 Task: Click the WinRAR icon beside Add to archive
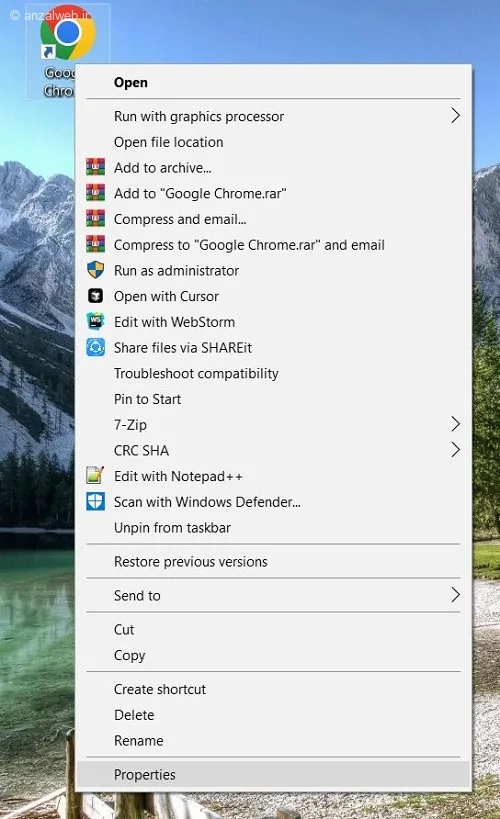click(x=95, y=168)
